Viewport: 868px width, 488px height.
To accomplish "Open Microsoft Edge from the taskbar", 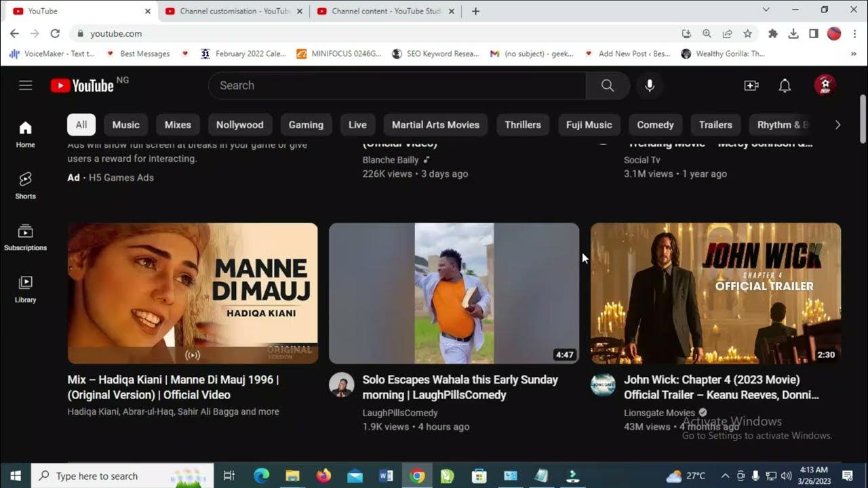I will click(x=261, y=476).
